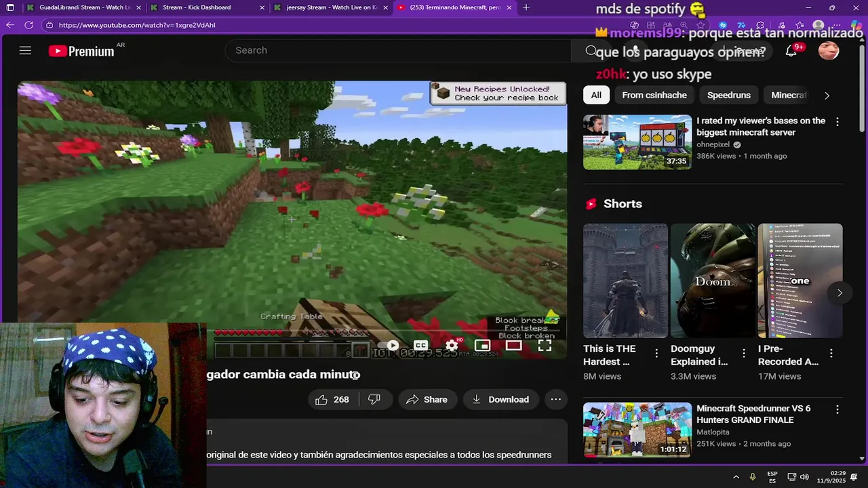Switch player to miniplayer mode
Viewport: 868px width, 488px height.
pyautogui.click(x=482, y=346)
